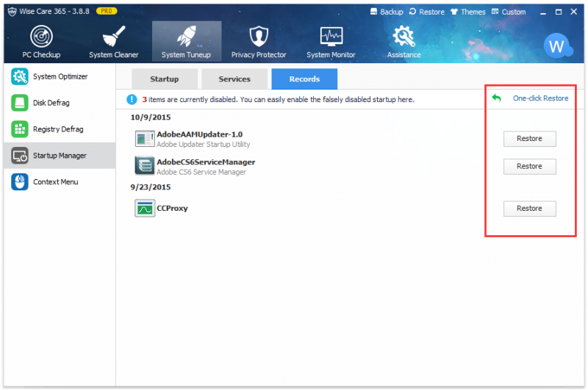Open Backup from the title bar
This screenshot has height=390, width=588.
tap(387, 12)
